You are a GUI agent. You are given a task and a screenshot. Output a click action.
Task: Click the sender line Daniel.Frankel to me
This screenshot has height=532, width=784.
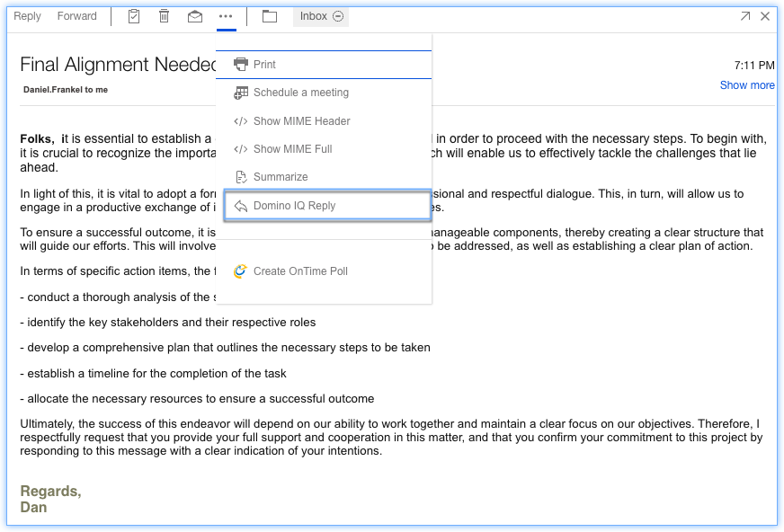click(66, 90)
